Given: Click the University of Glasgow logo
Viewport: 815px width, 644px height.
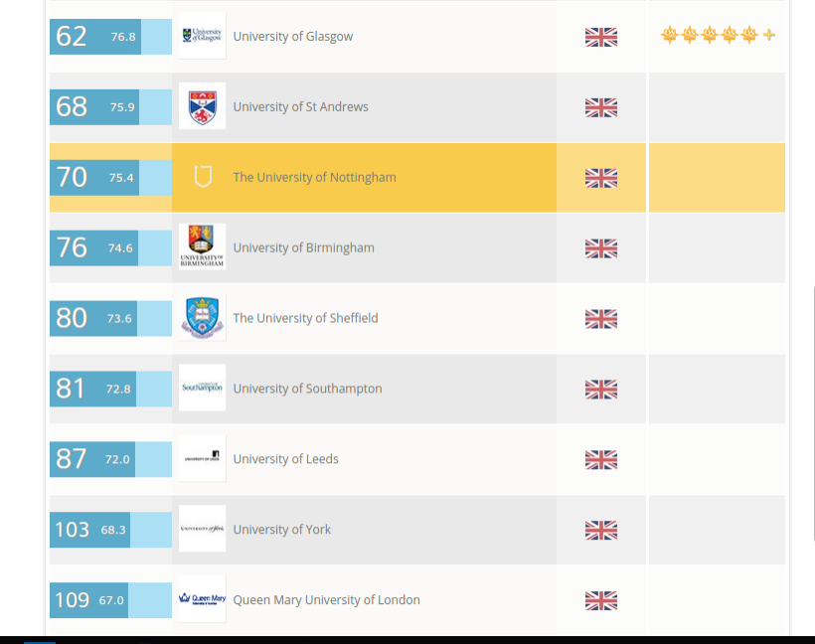Looking at the screenshot, I should click(x=202, y=36).
